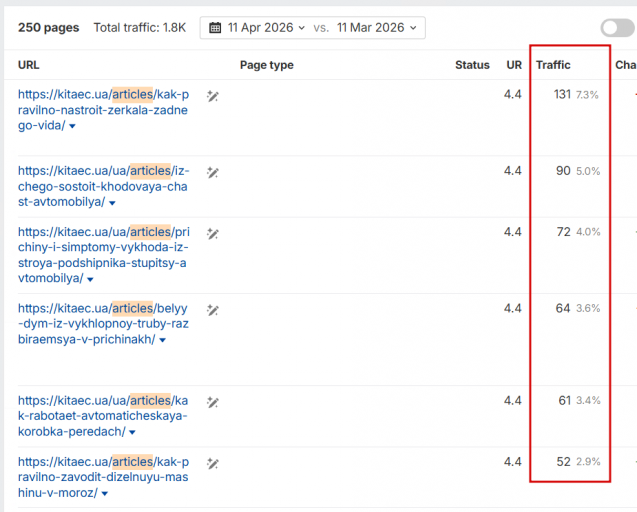The width and height of the screenshot is (637, 512).
Task: Expand dropdown arrow after korobka-peredach URL
Action: coord(132,432)
